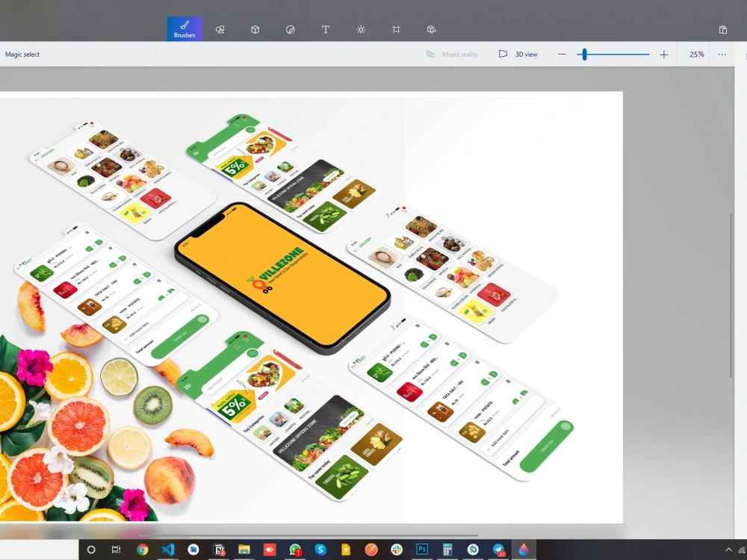The image size is (747, 560).
Task: Open Calculator from taskbar
Action: click(447, 550)
